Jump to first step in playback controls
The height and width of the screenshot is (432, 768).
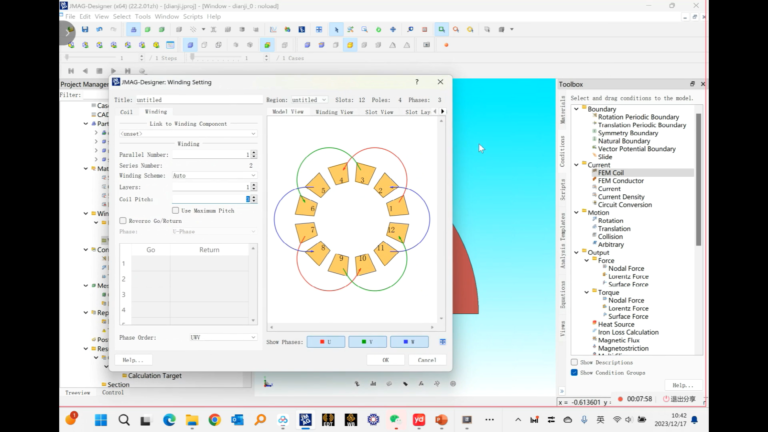[x=71, y=71]
